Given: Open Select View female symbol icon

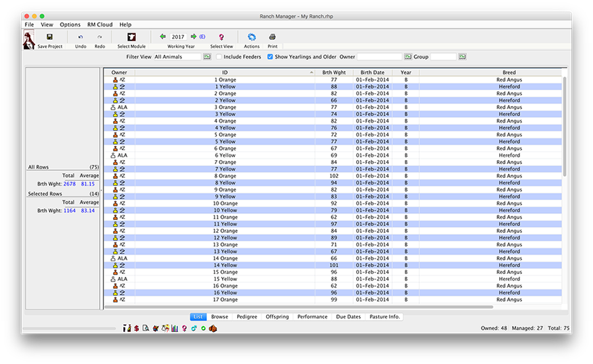Looking at the screenshot, I should point(221,37).
